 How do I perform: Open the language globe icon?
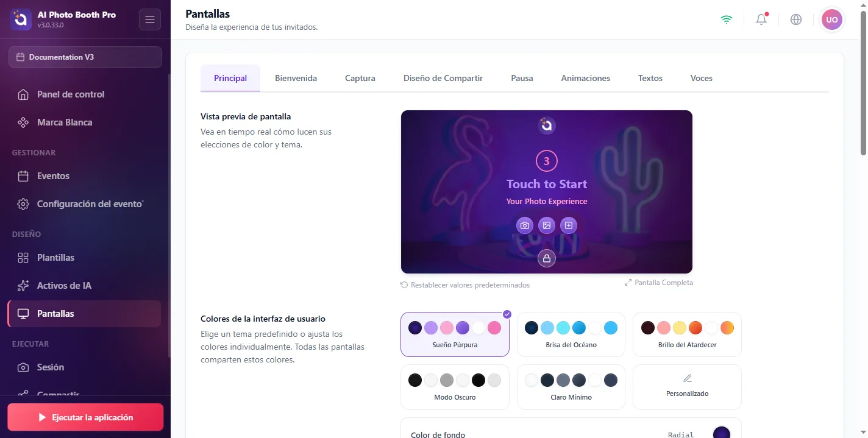tap(796, 19)
